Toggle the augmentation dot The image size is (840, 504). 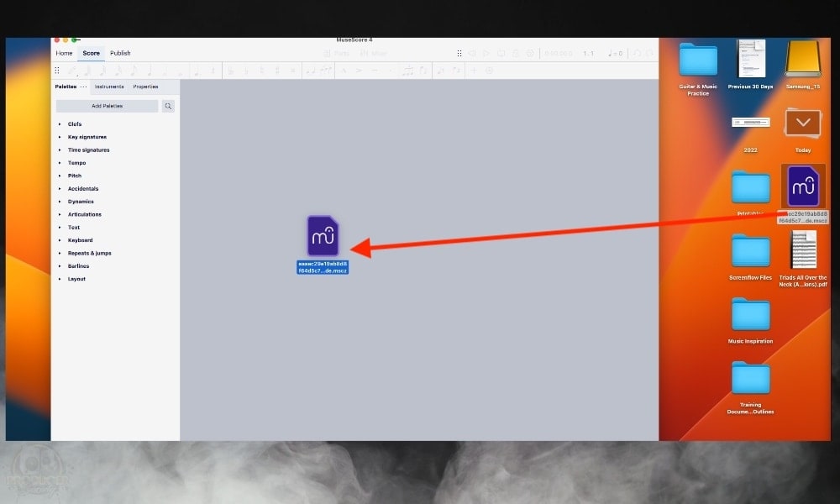197,71
